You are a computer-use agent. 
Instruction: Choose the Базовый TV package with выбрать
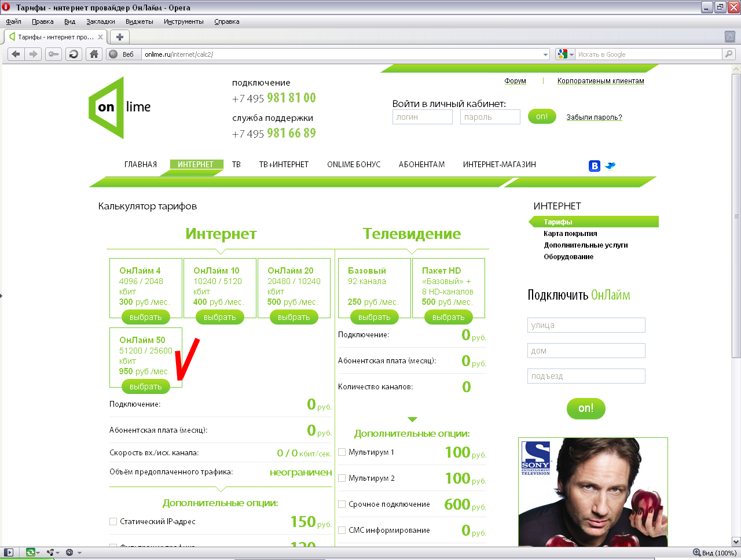coord(375,318)
